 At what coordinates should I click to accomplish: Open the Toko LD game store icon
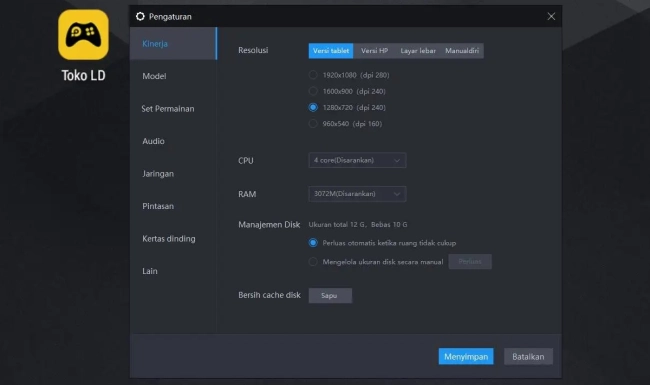click(x=83, y=35)
